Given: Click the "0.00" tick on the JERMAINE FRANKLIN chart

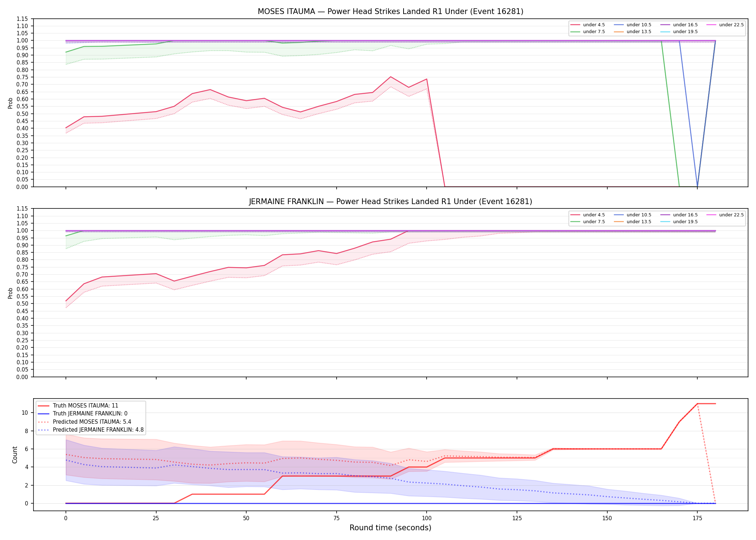Looking at the screenshot, I should tap(22, 377).
